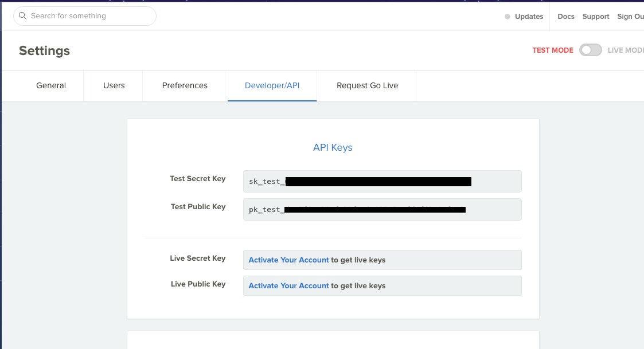Viewport: 644px width, 349px height.
Task: Switch to the Users tab
Action: tap(113, 85)
